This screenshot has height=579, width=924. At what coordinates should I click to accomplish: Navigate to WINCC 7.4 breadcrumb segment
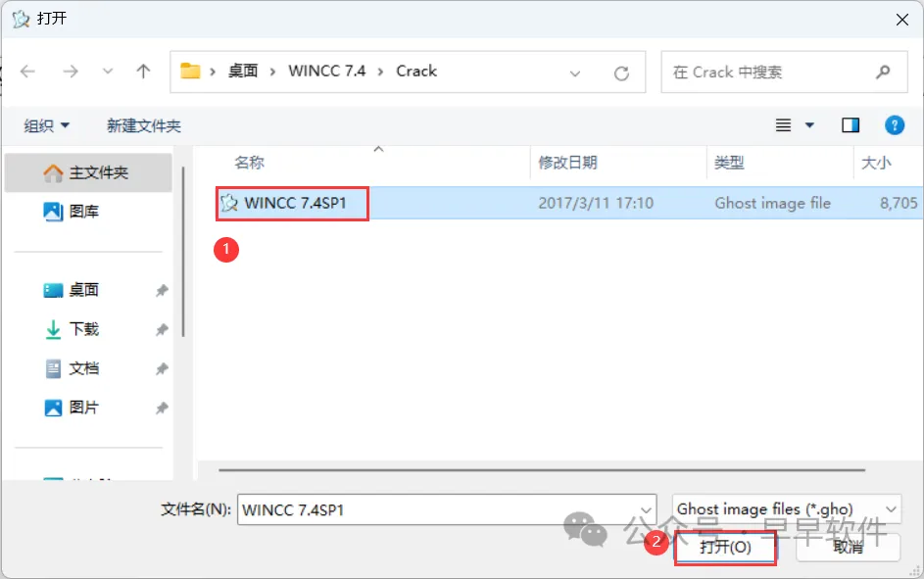pos(327,72)
